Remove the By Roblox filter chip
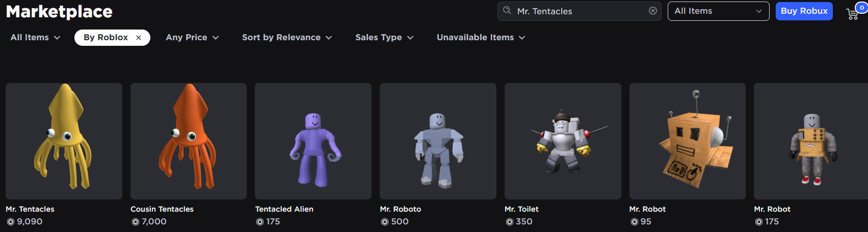 pyautogui.click(x=139, y=38)
